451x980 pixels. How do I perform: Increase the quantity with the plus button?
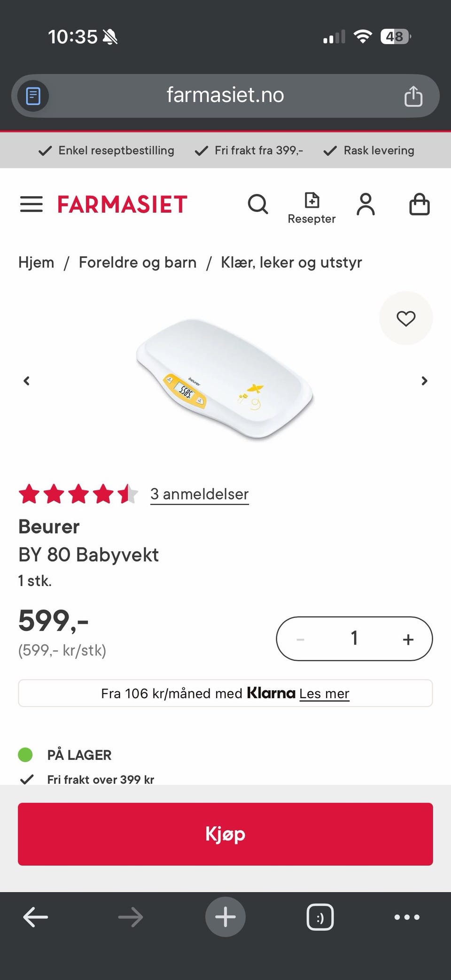tap(408, 639)
